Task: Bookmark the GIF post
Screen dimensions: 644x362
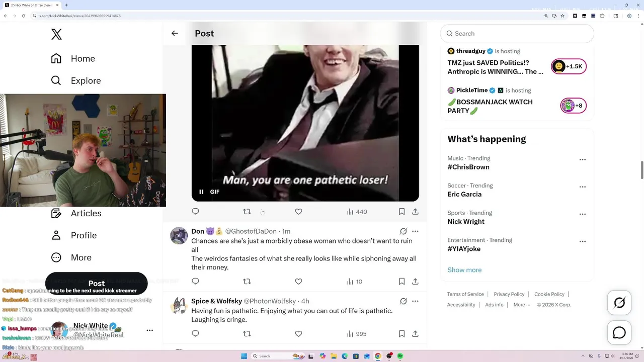Action: [401, 212]
